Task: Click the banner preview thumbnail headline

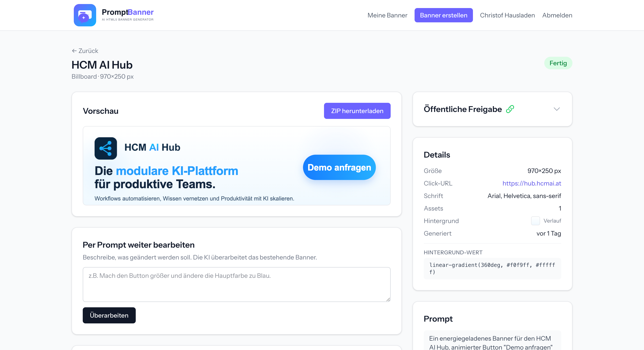Action: click(166, 177)
